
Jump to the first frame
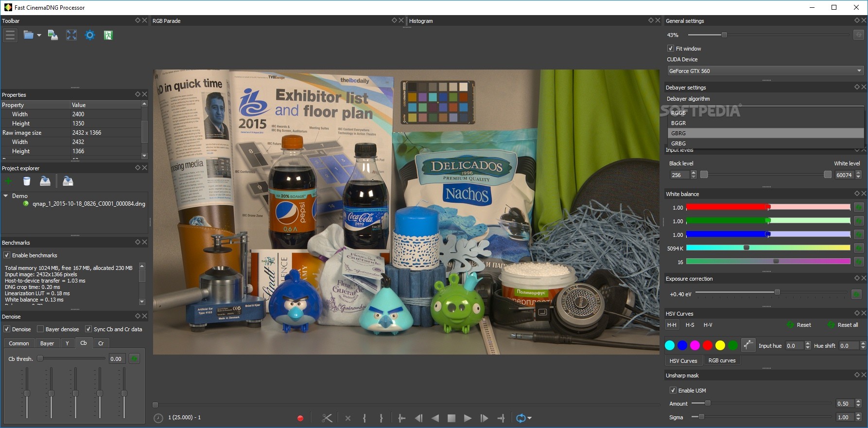click(x=402, y=418)
